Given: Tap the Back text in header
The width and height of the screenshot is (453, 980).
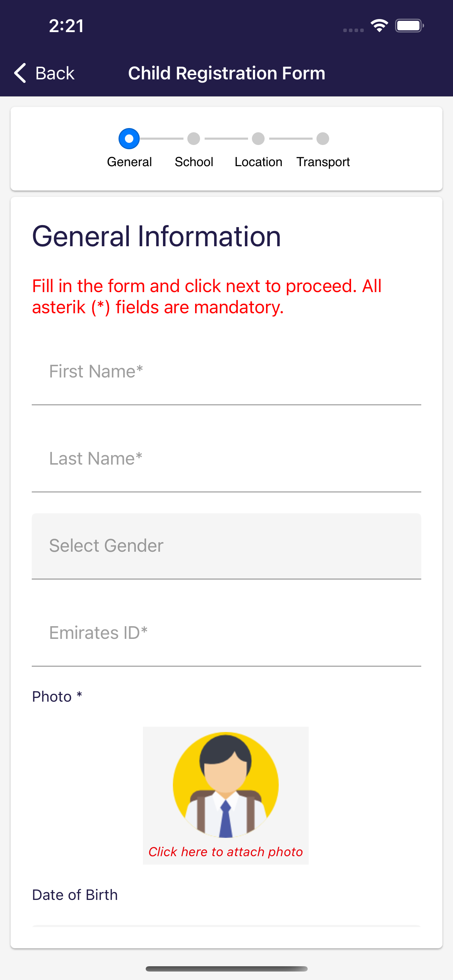Looking at the screenshot, I should click(55, 73).
